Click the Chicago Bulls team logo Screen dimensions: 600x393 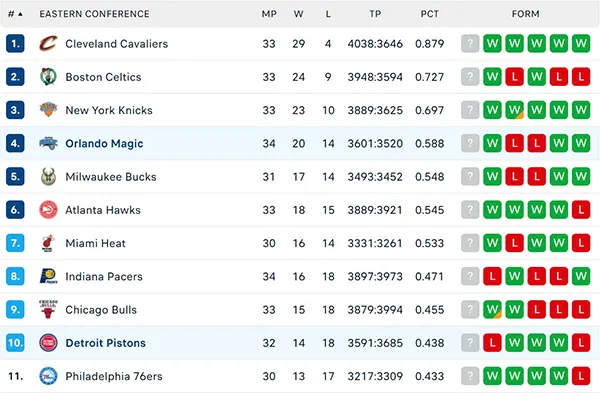tap(49, 309)
